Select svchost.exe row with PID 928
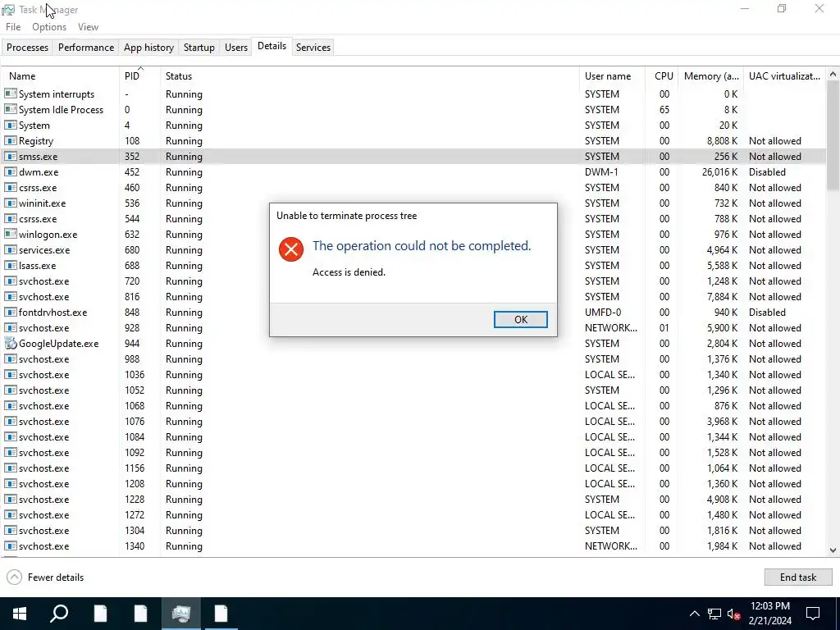Screen dimensions: 840x630 tap(413, 328)
